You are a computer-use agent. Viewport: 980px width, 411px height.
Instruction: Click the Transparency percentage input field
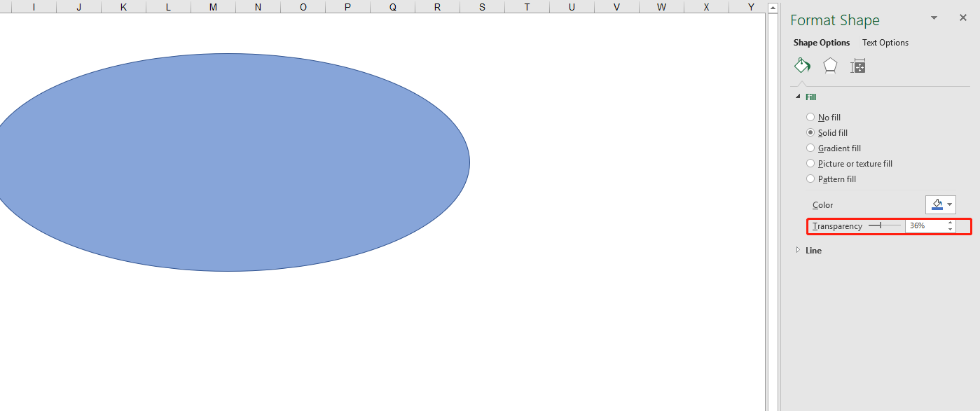(925, 225)
